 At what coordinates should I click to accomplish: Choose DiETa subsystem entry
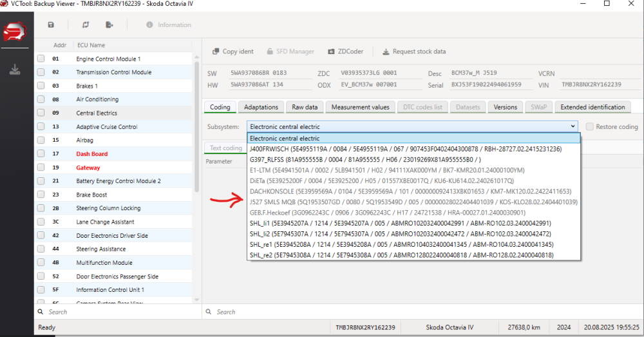pyautogui.click(x=413, y=181)
